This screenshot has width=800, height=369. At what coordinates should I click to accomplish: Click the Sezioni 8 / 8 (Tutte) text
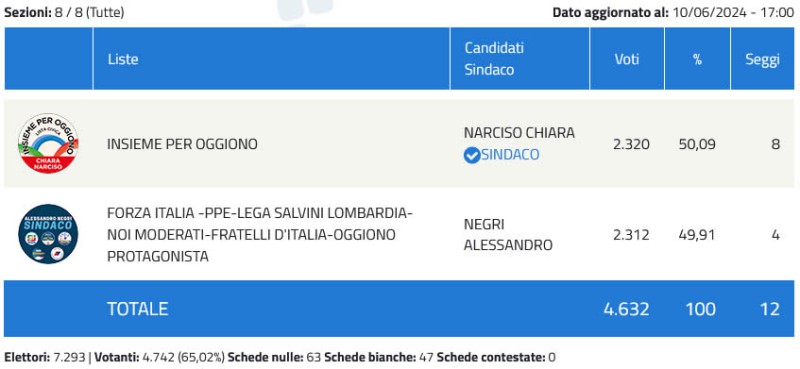[x=64, y=13]
